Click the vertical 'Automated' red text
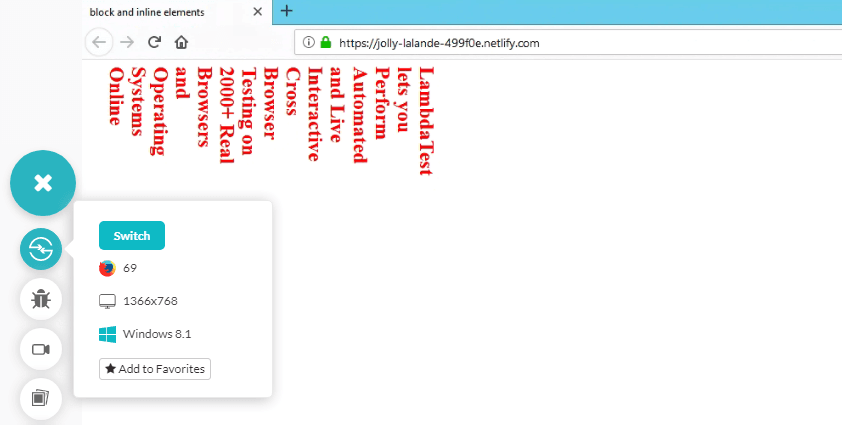This screenshot has height=425, width=842. pyautogui.click(x=359, y=114)
